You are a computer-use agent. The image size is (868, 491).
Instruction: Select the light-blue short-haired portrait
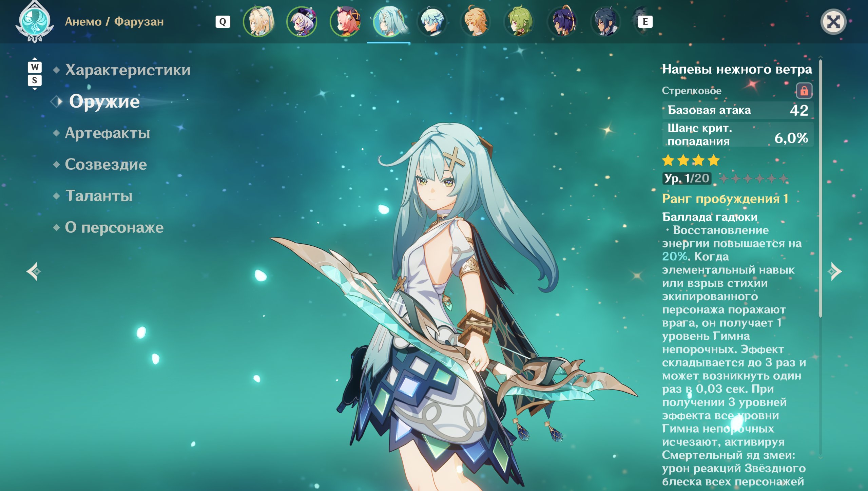coord(432,22)
